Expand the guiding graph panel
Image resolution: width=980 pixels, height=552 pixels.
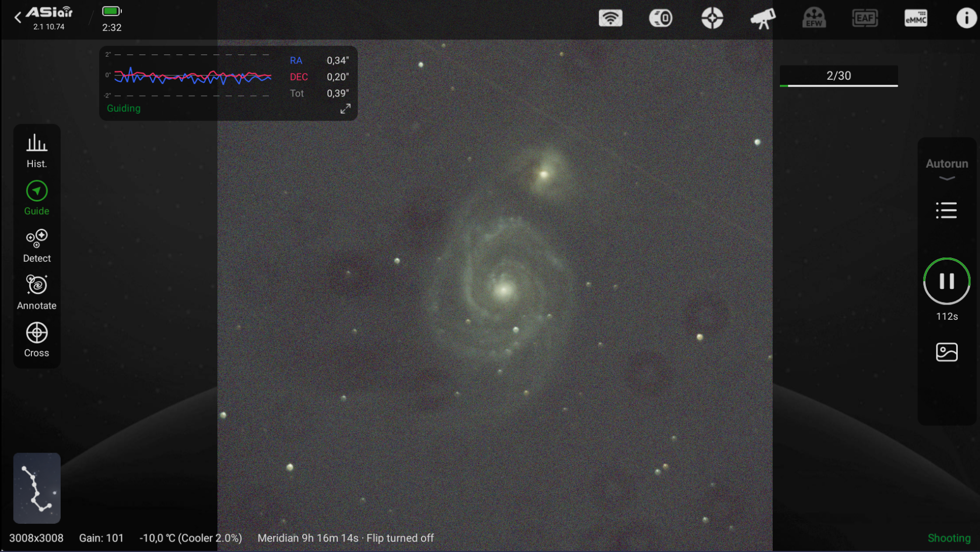tap(345, 109)
